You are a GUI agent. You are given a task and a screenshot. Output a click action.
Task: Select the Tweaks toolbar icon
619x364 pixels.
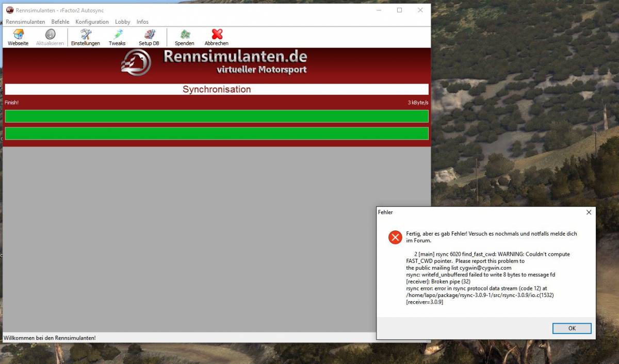tap(118, 35)
